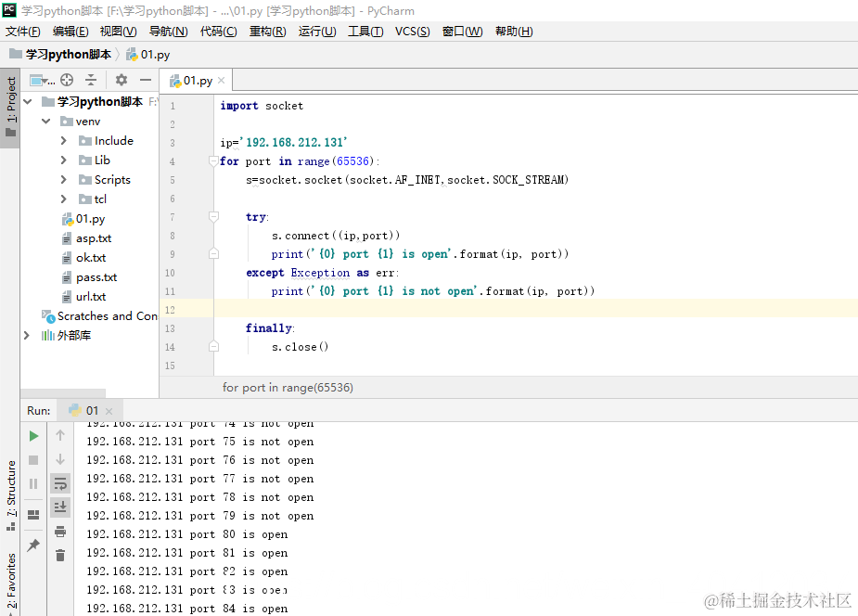The image size is (858, 616).
Task: Open the 视图(V) menu
Action: tap(118, 32)
